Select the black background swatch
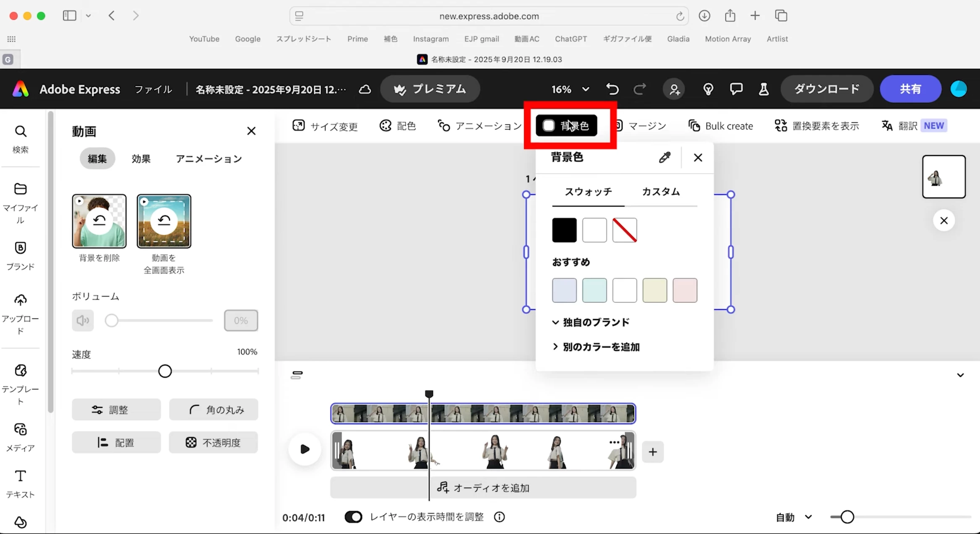The height and width of the screenshot is (534, 980). [564, 230]
